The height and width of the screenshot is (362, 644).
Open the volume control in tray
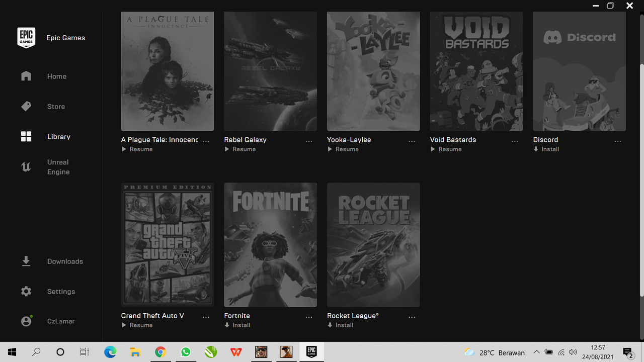(x=573, y=352)
